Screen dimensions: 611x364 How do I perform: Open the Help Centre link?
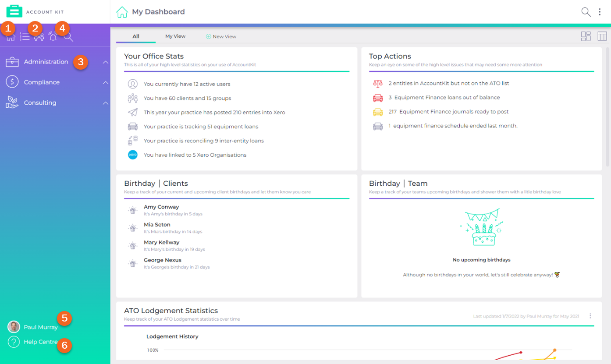click(41, 342)
